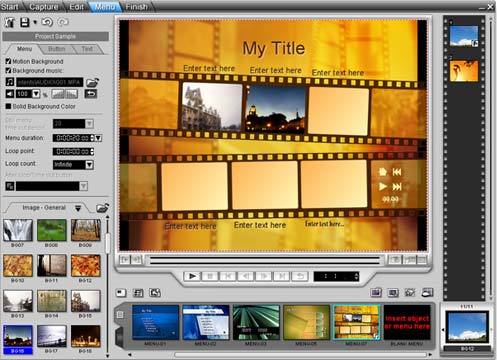This screenshot has height=360, width=497.
Task: Click the Loop point time spinner
Action: coord(92,151)
